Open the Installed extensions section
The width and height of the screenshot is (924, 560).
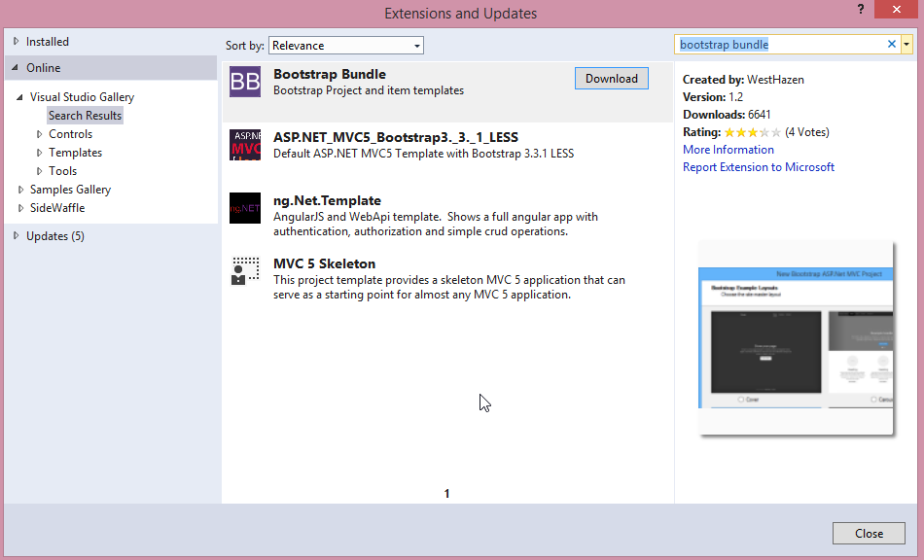tap(47, 42)
